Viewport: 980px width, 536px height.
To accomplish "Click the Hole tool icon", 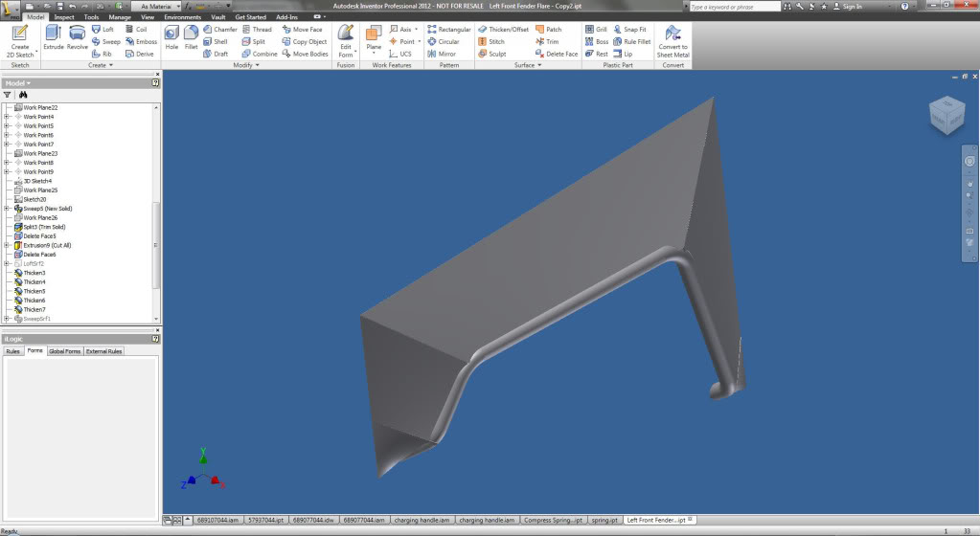I will tap(171, 37).
